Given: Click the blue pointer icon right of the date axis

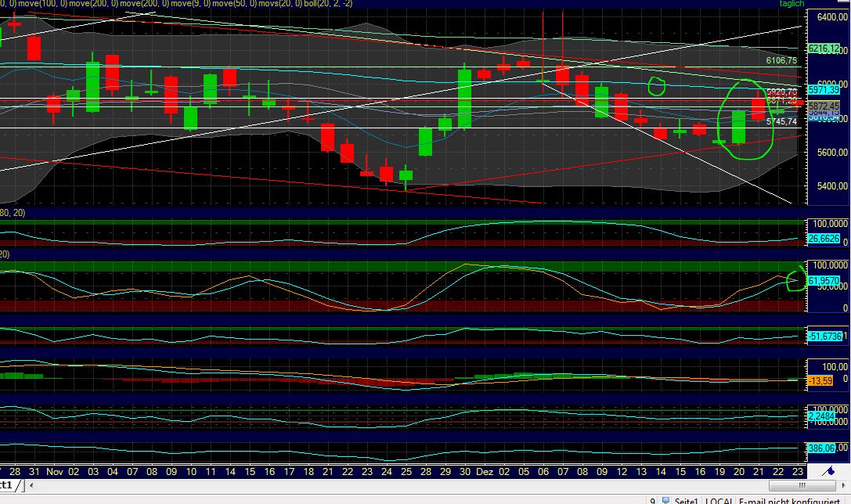Looking at the screenshot, I should coord(828,471).
